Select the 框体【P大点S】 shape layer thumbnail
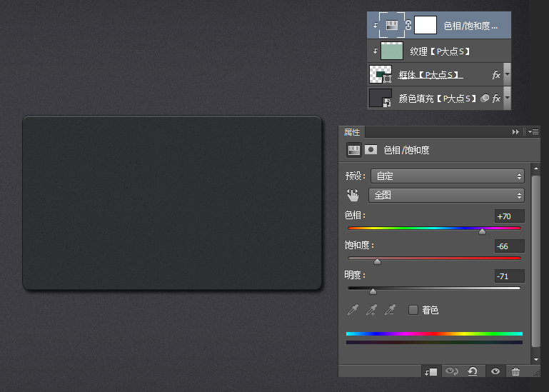 coord(381,75)
